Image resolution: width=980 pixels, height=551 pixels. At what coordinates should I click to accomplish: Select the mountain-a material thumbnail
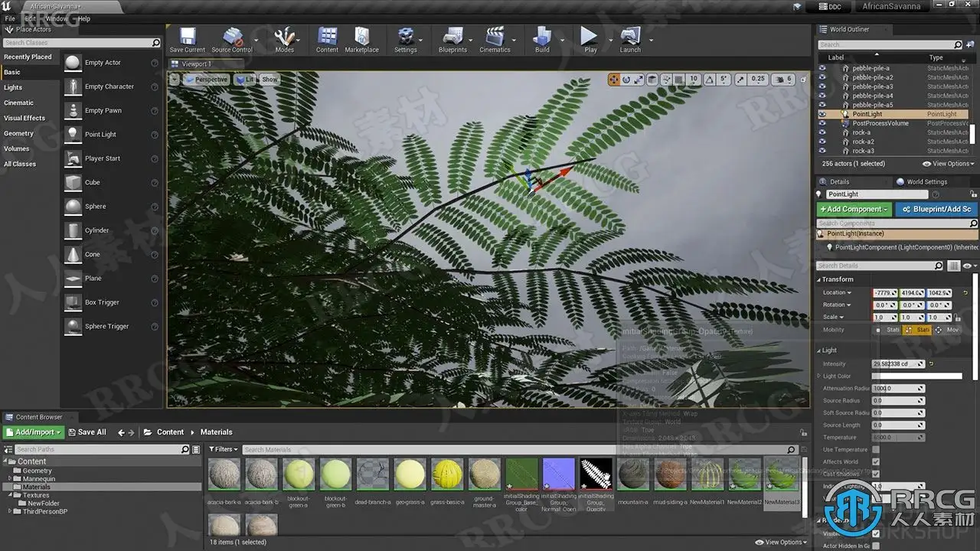pyautogui.click(x=633, y=474)
